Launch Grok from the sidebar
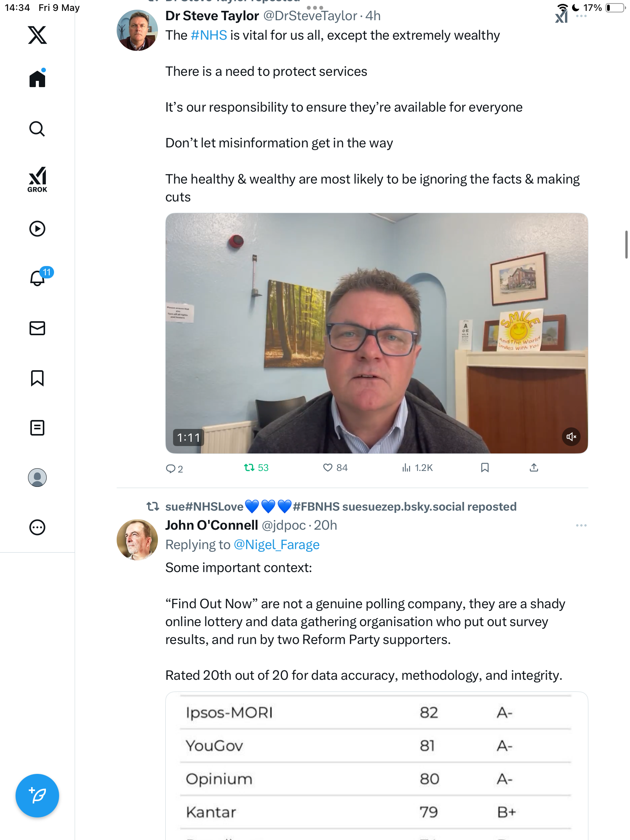Screen dimensions: 630x840 pyautogui.click(x=37, y=180)
